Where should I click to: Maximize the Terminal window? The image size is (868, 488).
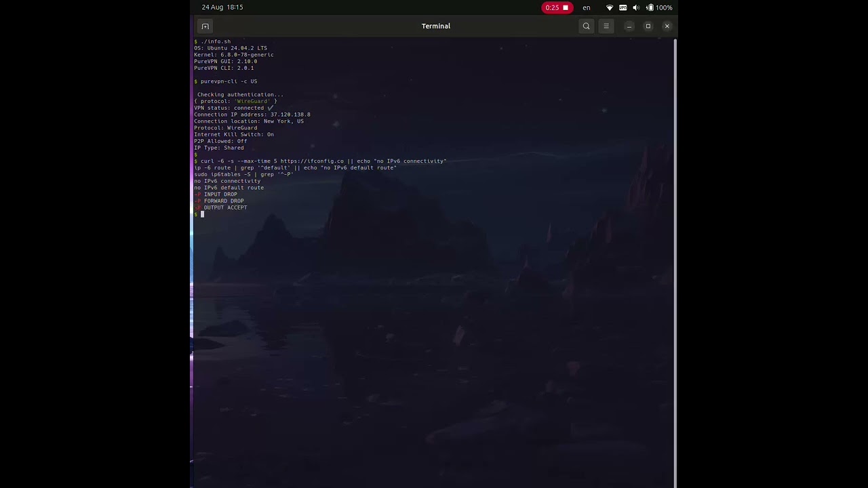[648, 26]
